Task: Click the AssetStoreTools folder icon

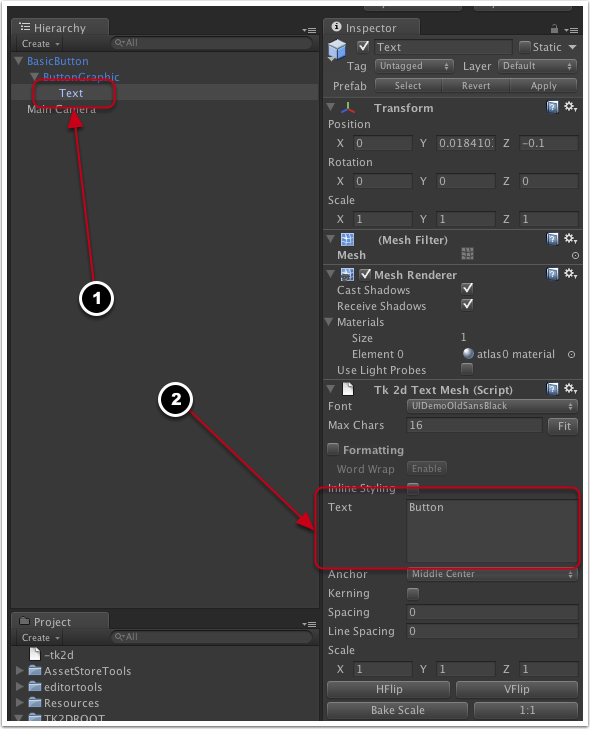Action: [35, 670]
